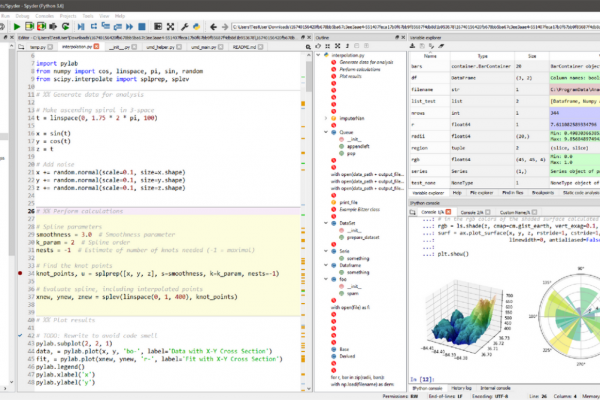Open the View menu

pyautogui.click(x=104, y=16)
